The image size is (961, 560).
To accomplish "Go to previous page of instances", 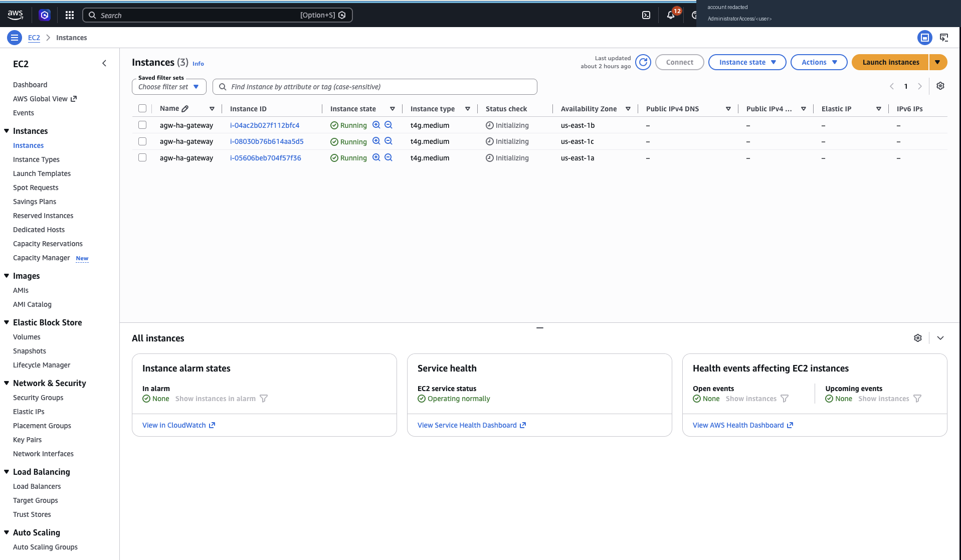I will [892, 86].
